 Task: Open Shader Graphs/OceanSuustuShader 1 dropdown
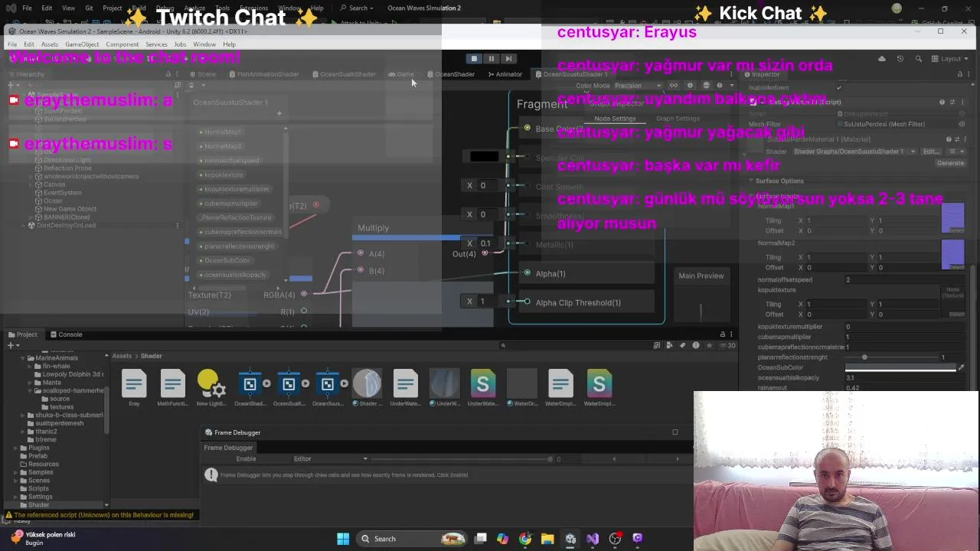(x=854, y=152)
